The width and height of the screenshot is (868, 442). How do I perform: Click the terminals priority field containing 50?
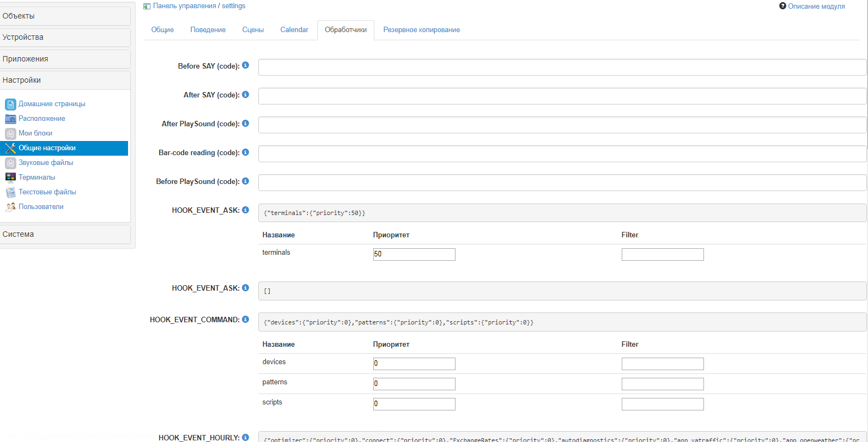point(414,254)
